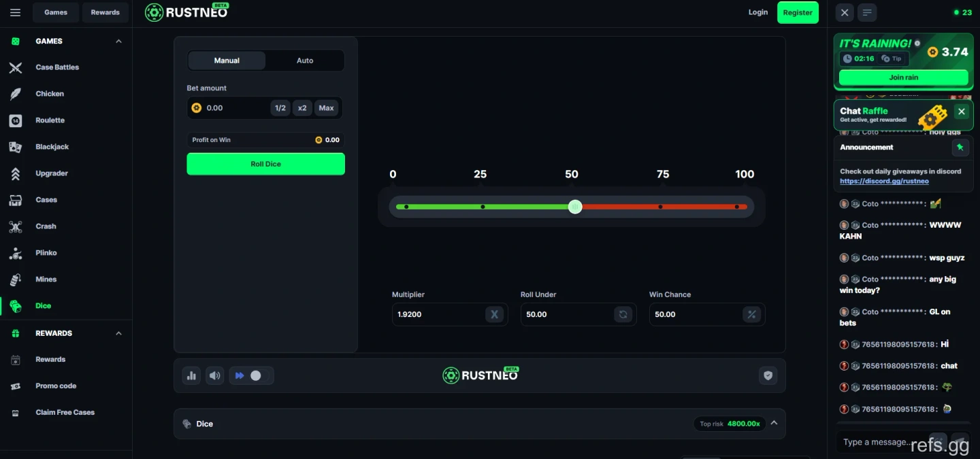
Task: Open the Plinko game
Action: click(x=46, y=253)
